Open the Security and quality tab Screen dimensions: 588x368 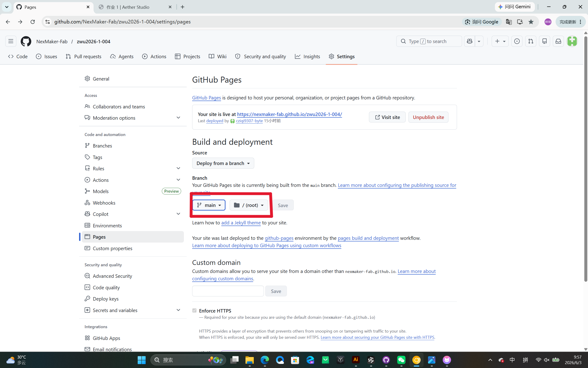point(261,56)
